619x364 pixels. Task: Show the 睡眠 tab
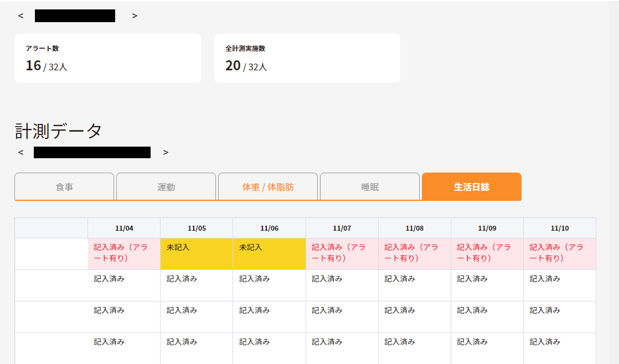pos(370,187)
